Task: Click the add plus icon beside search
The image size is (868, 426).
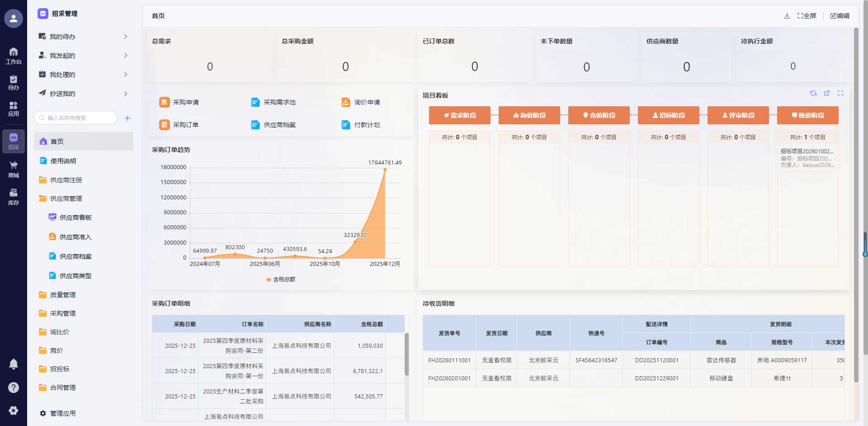Action: pos(127,118)
